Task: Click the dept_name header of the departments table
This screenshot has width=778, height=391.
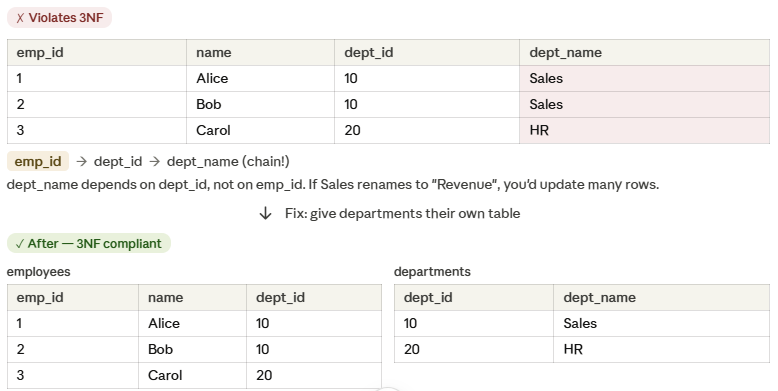Action: (661, 298)
